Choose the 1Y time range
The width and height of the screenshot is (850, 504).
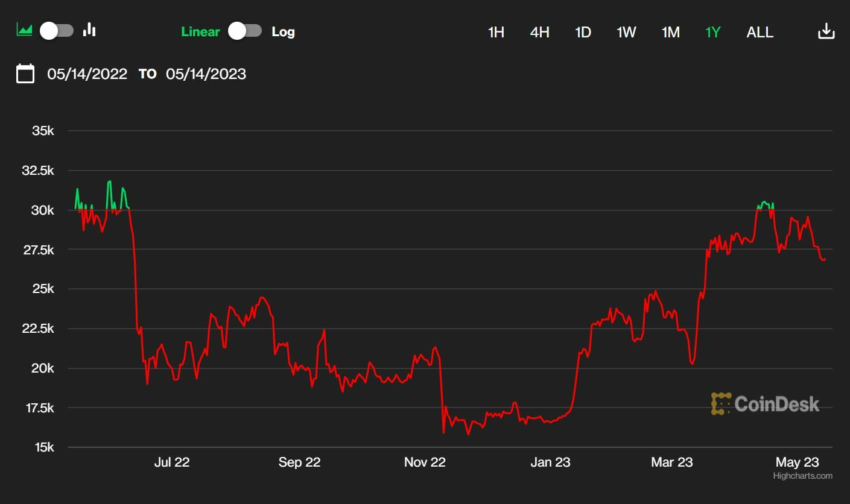point(713,33)
